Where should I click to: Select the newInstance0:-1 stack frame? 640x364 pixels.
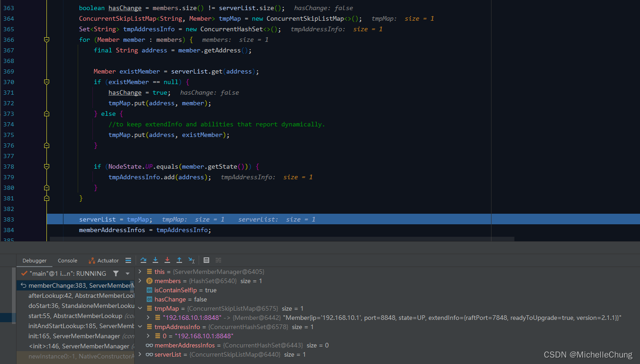pyautogui.click(x=76, y=356)
